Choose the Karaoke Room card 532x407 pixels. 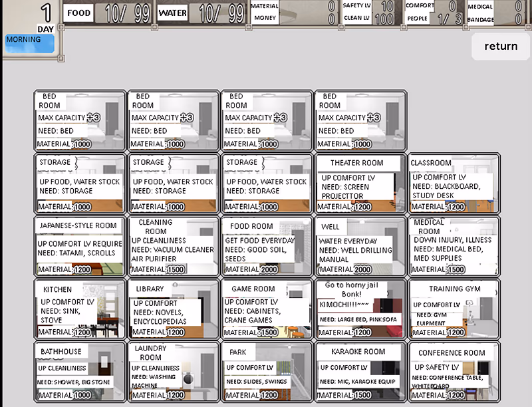pyautogui.click(x=360, y=372)
